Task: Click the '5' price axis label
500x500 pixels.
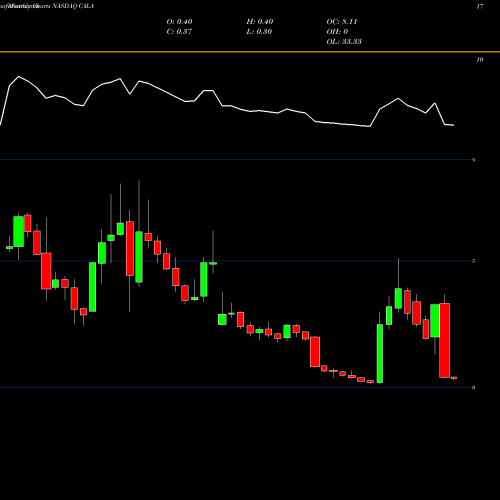Action: [473, 261]
